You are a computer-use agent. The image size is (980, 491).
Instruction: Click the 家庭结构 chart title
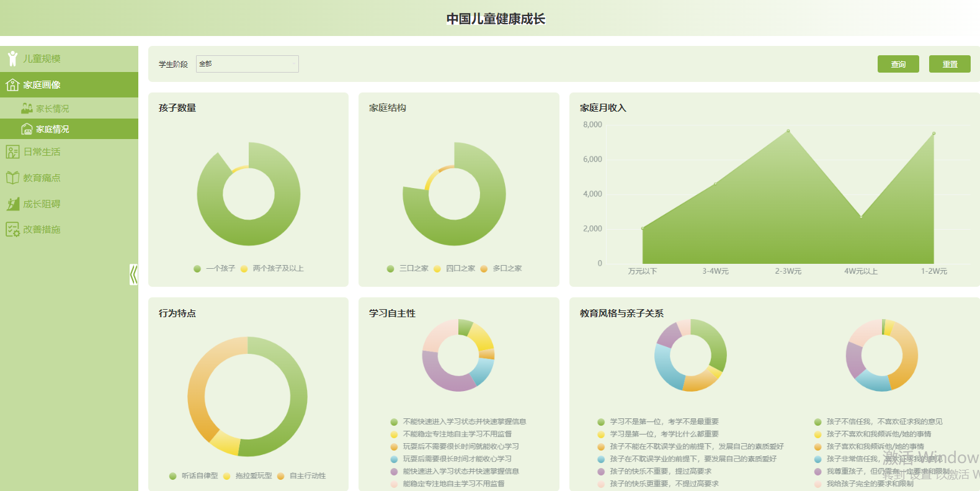[388, 107]
